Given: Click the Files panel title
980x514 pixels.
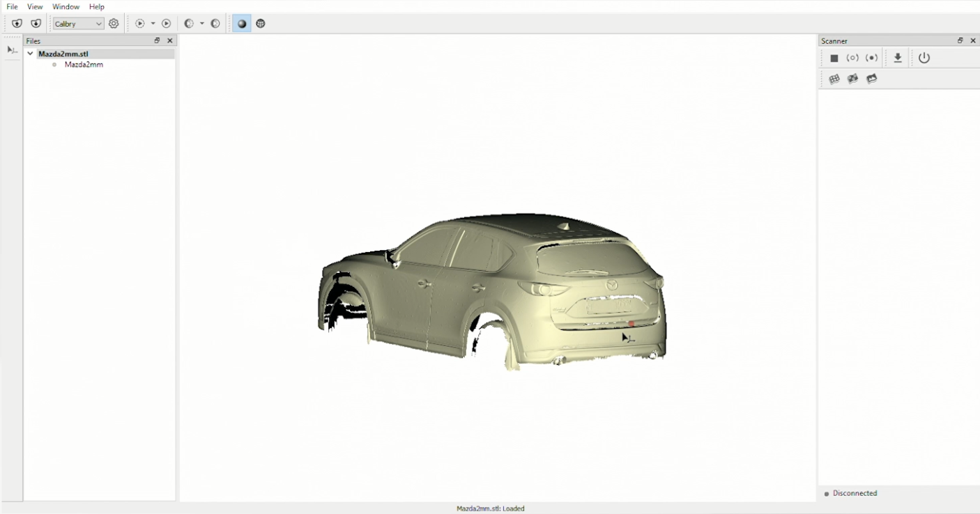Looking at the screenshot, I should coord(33,41).
